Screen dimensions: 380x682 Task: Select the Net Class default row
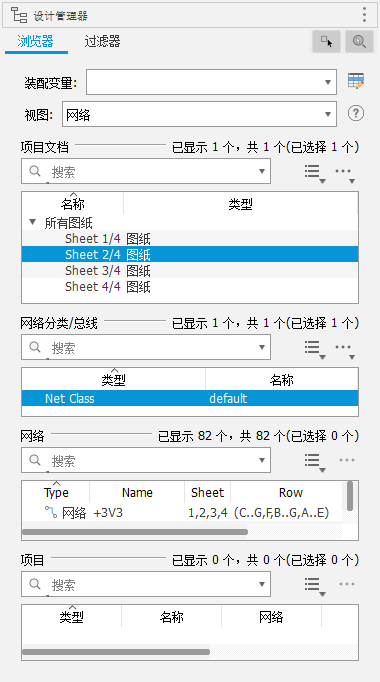tap(190, 398)
